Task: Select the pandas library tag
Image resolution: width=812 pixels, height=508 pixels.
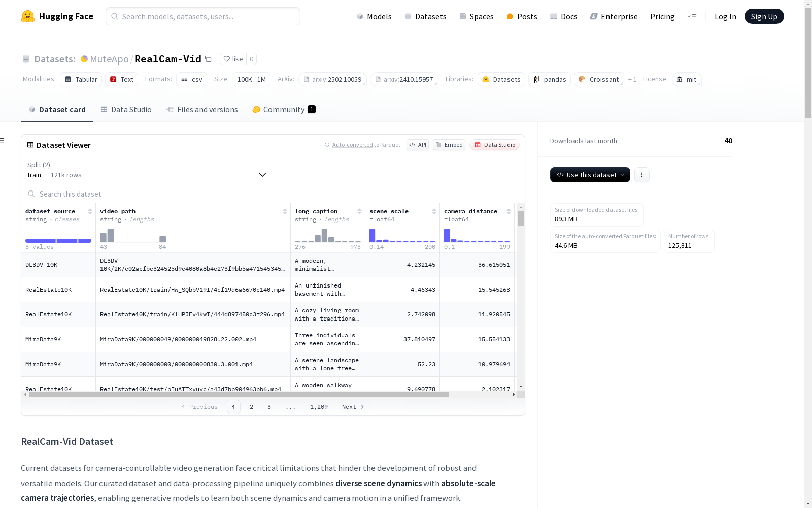Action: 550,79
